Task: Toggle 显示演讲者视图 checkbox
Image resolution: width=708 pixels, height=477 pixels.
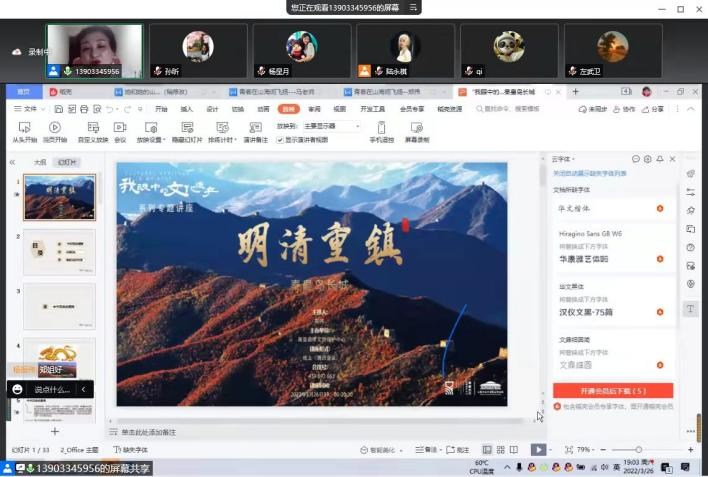Action: (x=280, y=140)
